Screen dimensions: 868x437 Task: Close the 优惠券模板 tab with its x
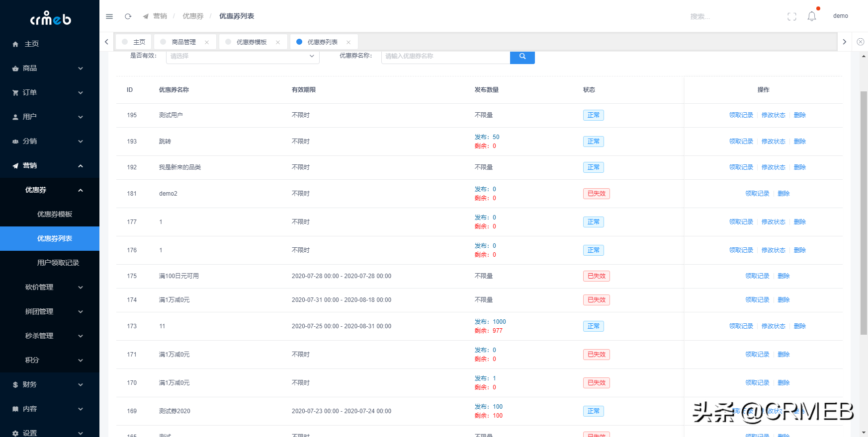pyautogui.click(x=278, y=42)
